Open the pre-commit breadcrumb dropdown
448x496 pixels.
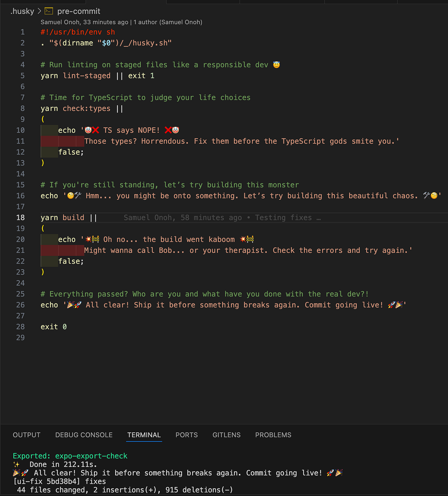(79, 11)
